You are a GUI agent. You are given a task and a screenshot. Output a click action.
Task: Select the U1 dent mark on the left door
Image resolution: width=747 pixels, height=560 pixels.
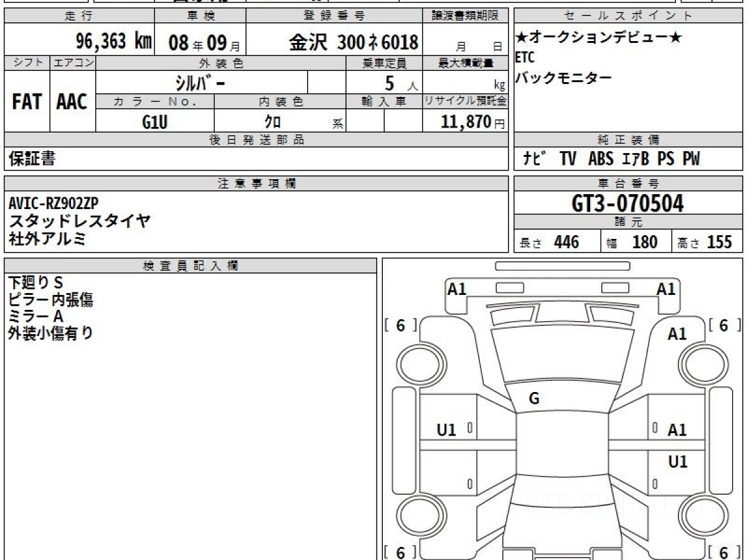[x=446, y=429]
